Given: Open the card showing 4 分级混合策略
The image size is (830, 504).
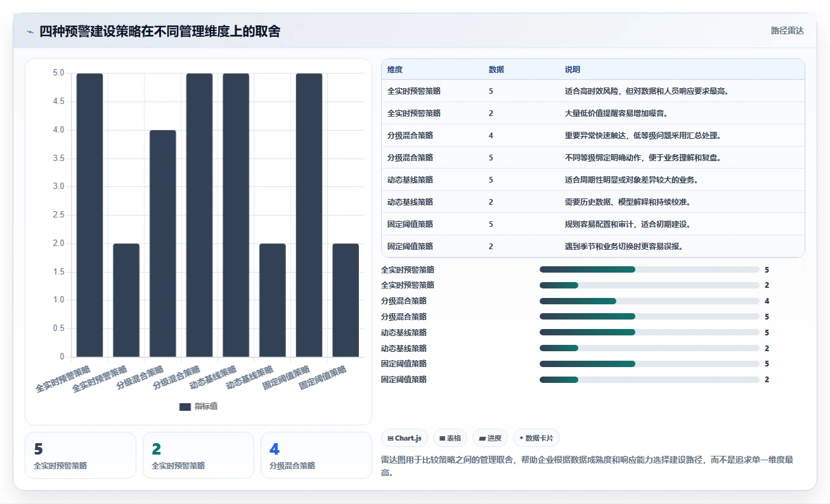Looking at the screenshot, I should (316, 455).
